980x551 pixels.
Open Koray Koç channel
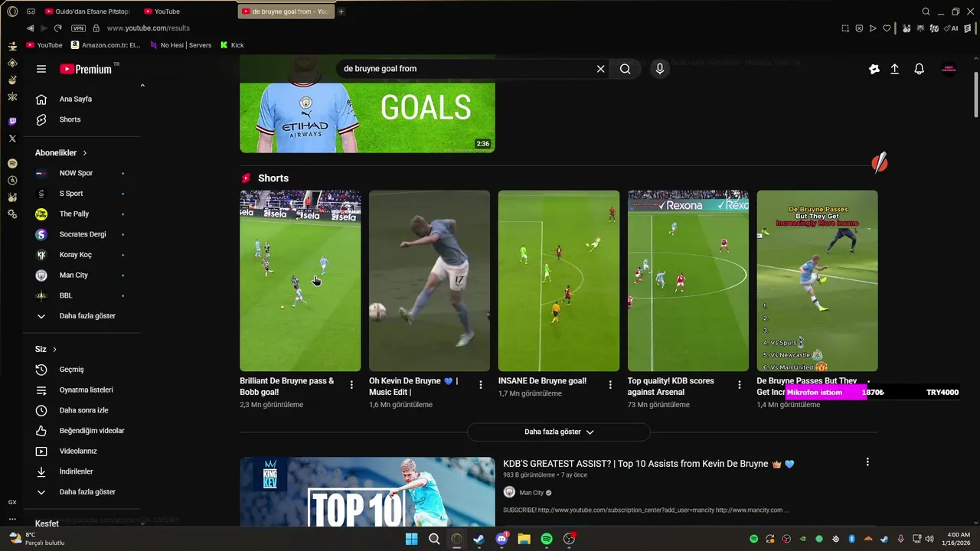click(83, 255)
